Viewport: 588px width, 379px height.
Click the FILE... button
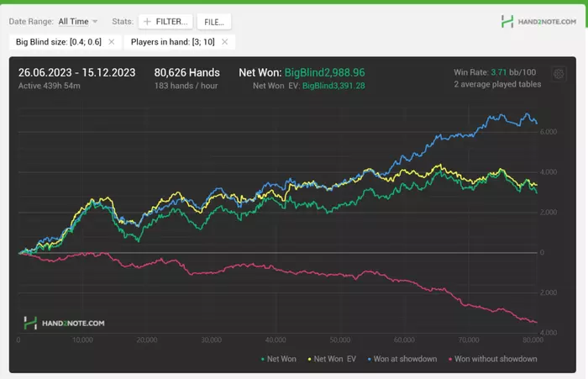pyautogui.click(x=214, y=22)
